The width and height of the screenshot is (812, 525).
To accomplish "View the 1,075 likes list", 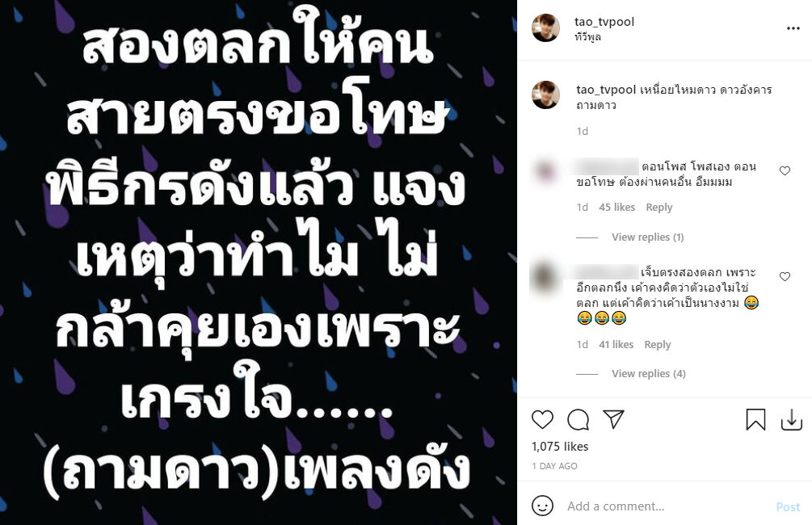I will click(x=560, y=447).
